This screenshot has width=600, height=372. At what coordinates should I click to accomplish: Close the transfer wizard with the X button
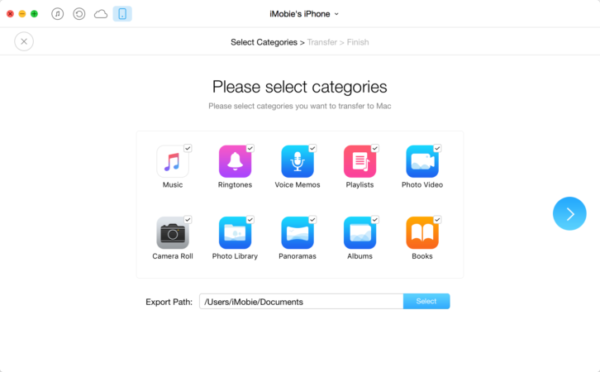point(24,41)
